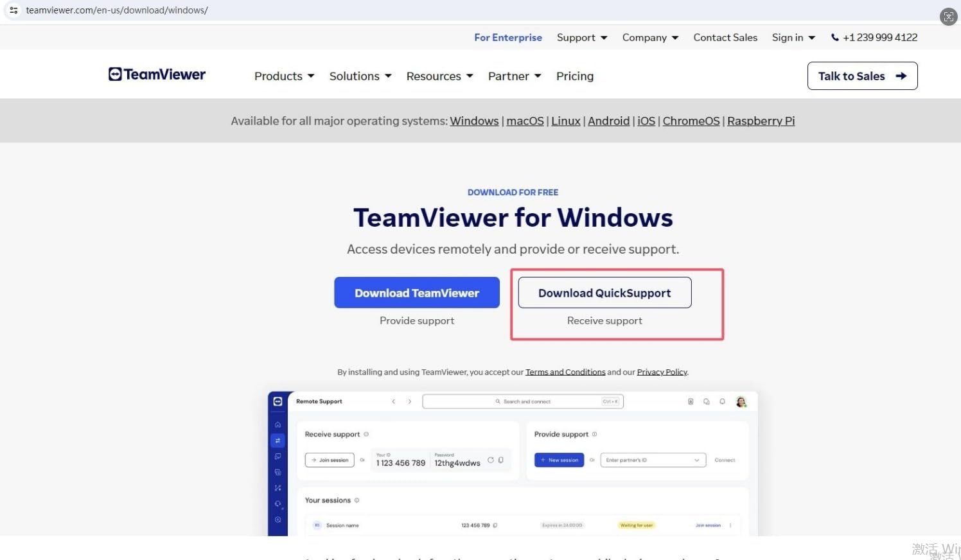Viewport: 961px width, 560px height.
Task: Click the Download QuickSupport button
Action: (604, 292)
